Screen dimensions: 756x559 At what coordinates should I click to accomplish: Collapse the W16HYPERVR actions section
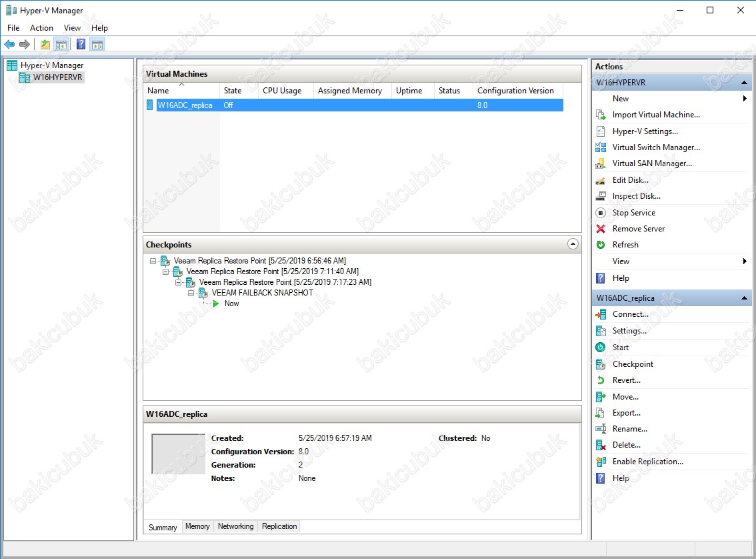(x=745, y=83)
